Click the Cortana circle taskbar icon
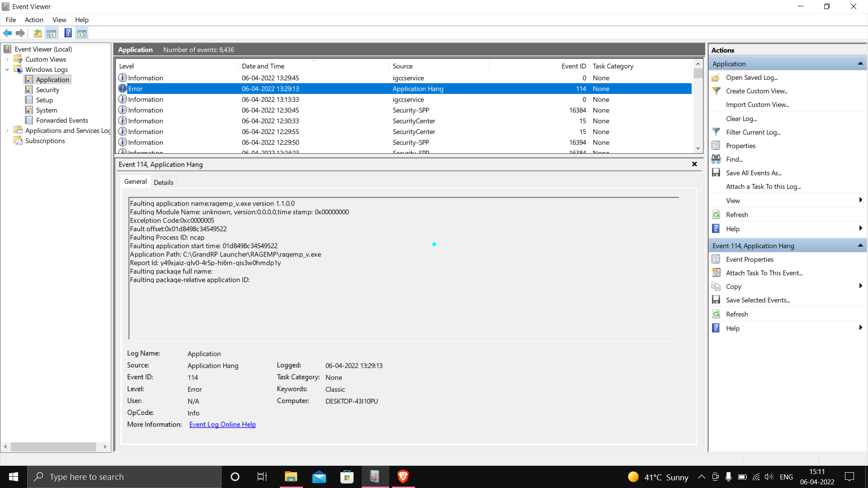The width and height of the screenshot is (868, 488). coord(235,477)
